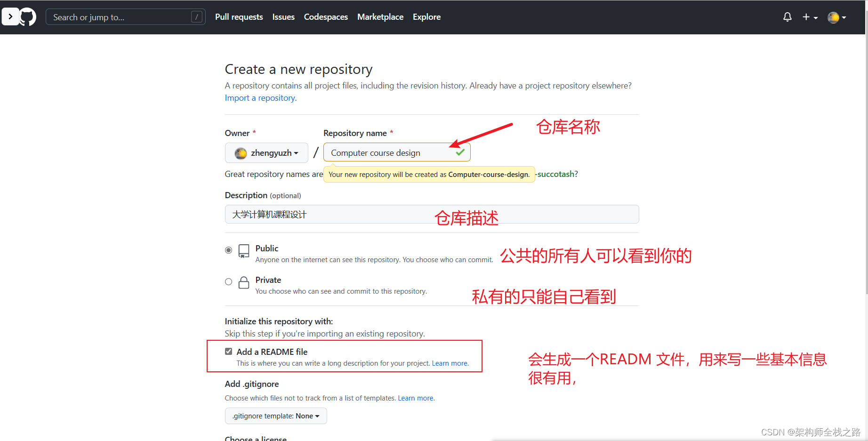Click the yellow repository name suggestion tooltip
868x441 pixels.
(x=429, y=174)
